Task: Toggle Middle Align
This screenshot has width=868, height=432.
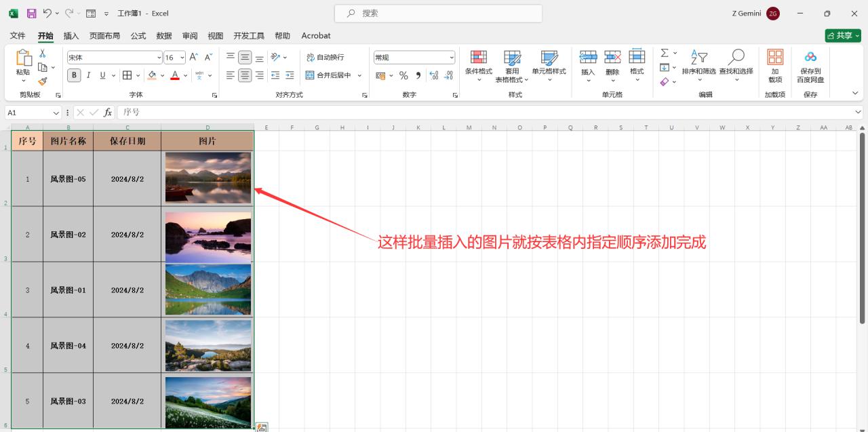Action: coord(245,58)
